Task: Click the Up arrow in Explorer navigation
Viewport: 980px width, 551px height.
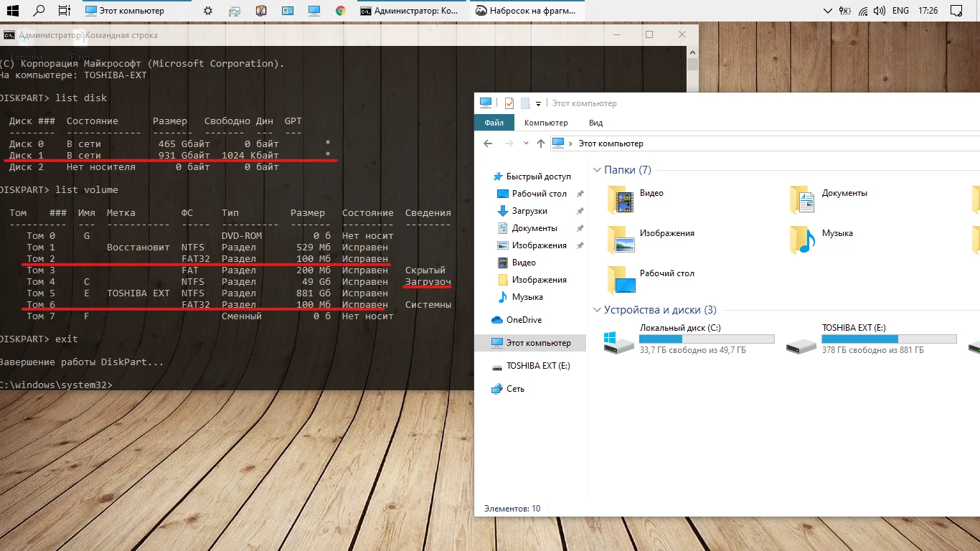Action: pyautogui.click(x=542, y=143)
